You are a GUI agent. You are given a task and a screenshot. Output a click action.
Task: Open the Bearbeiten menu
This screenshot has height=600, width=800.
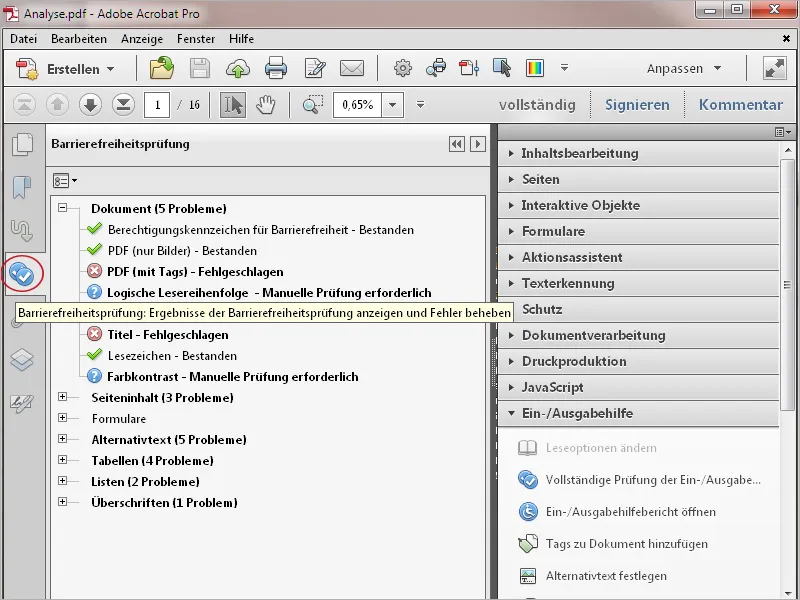(x=79, y=39)
